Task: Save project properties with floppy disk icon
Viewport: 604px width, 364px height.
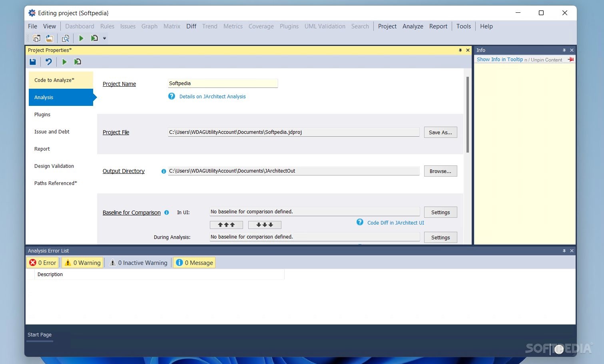Action: 33,62
